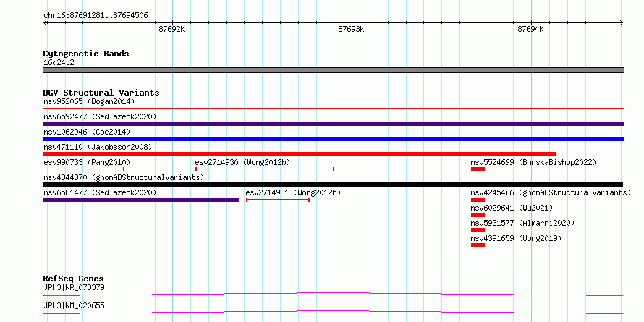Open the nsv6592477 (Sedlazeck2020) label
The height and width of the screenshot is (322, 644).
(x=100, y=116)
